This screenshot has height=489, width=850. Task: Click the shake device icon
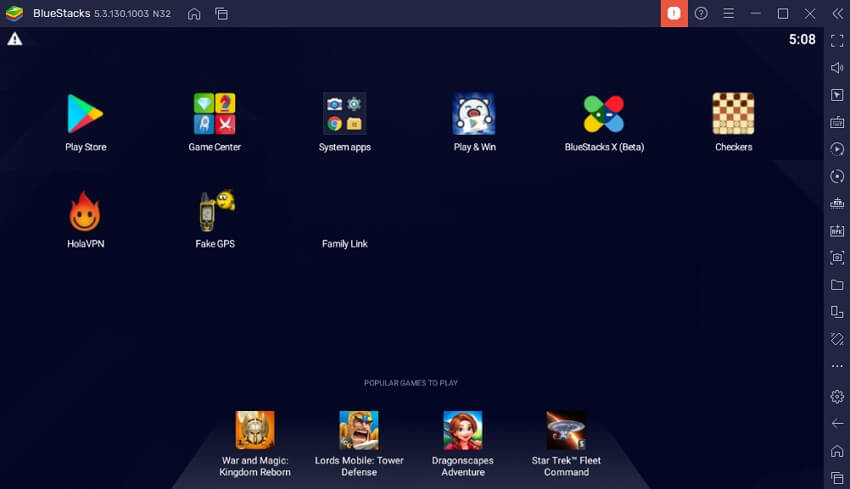(837, 339)
